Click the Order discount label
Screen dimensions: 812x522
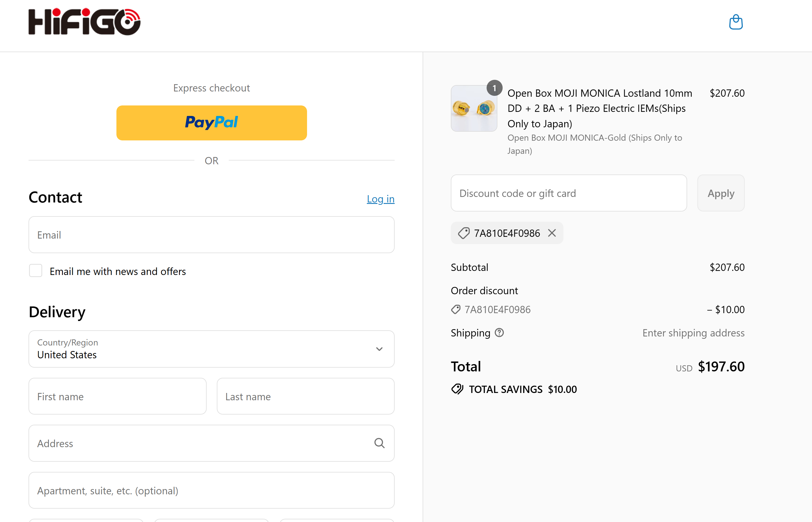click(484, 290)
